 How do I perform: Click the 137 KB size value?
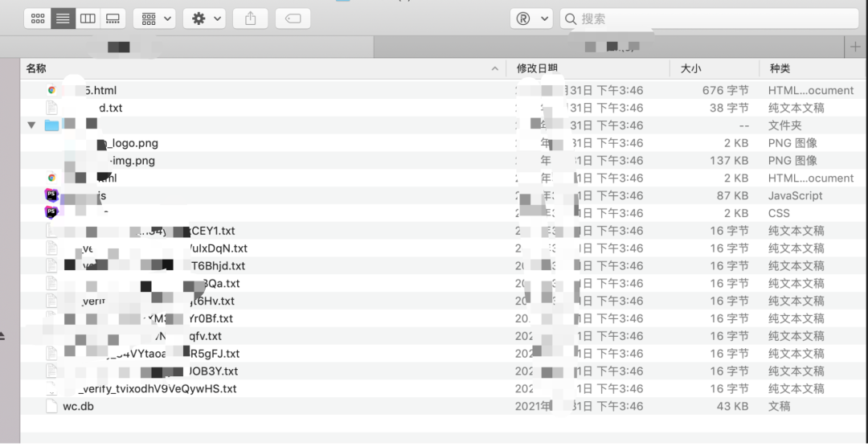tap(729, 161)
